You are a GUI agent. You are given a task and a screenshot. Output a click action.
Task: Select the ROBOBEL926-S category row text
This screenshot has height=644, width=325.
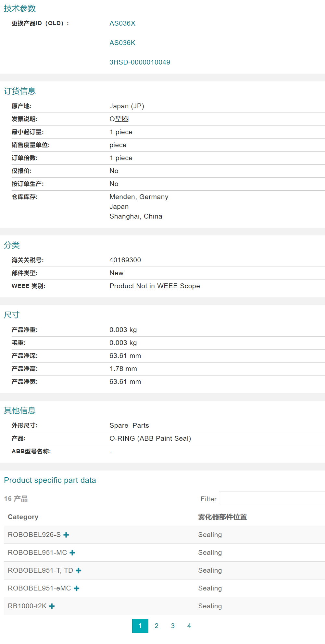pyautogui.click(x=34, y=535)
